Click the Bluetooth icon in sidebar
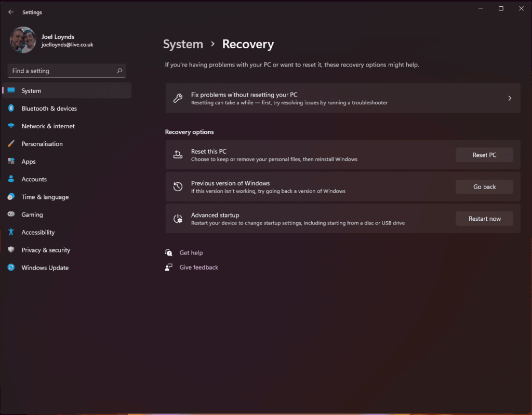Screen dimensions: 532x415 tap(11, 108)
